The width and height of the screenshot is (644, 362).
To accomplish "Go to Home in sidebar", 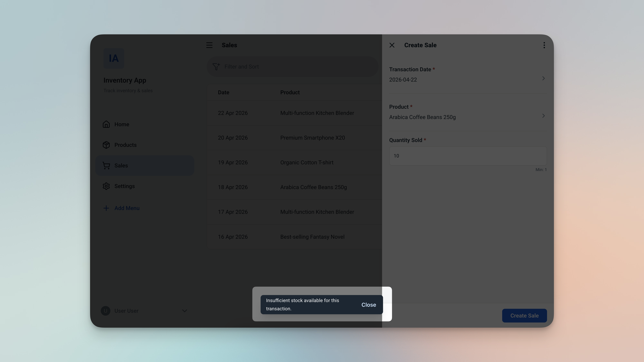I will (145, 124).
